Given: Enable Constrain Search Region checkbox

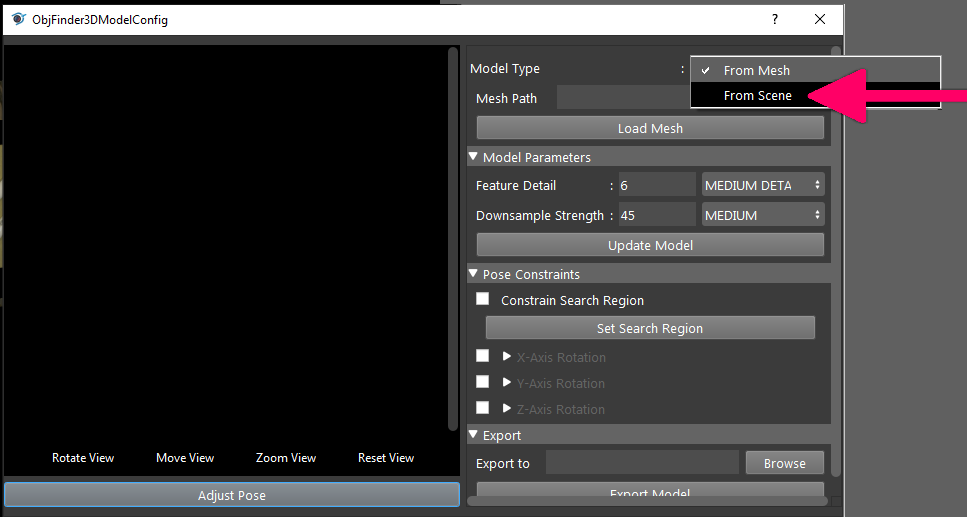Looking at the screenshot, I should click(x=482, y=299).
